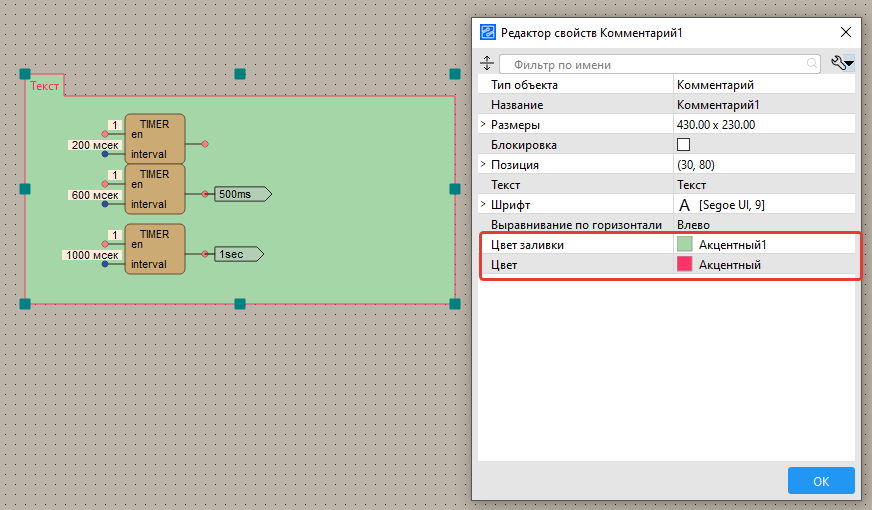Screen dimensions: 872x510
Task: Toggle the Блокировка checkbox
Action: click(x=684, y=145)
